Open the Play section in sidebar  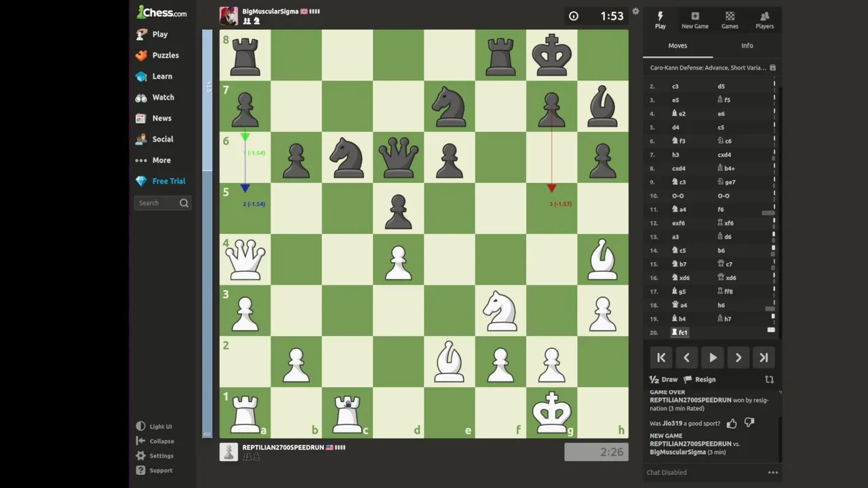coord(152,34)
